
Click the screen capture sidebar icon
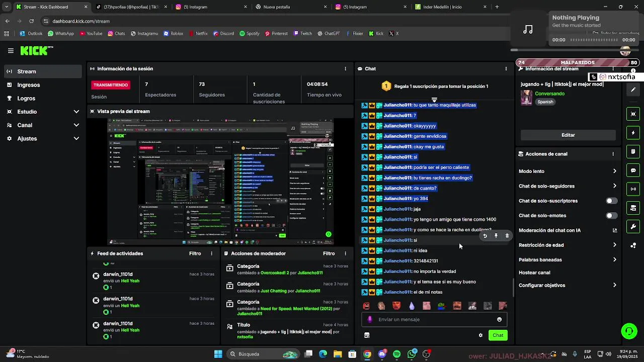(x=633, y=114)
